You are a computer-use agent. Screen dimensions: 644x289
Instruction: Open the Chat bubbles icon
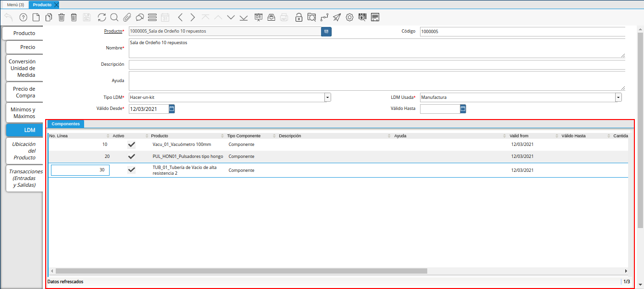tap(140, 18)
